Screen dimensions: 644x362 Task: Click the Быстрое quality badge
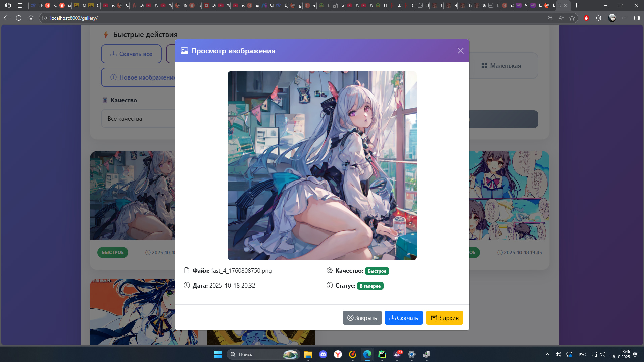pyautogui.click(x=377, y=271)
